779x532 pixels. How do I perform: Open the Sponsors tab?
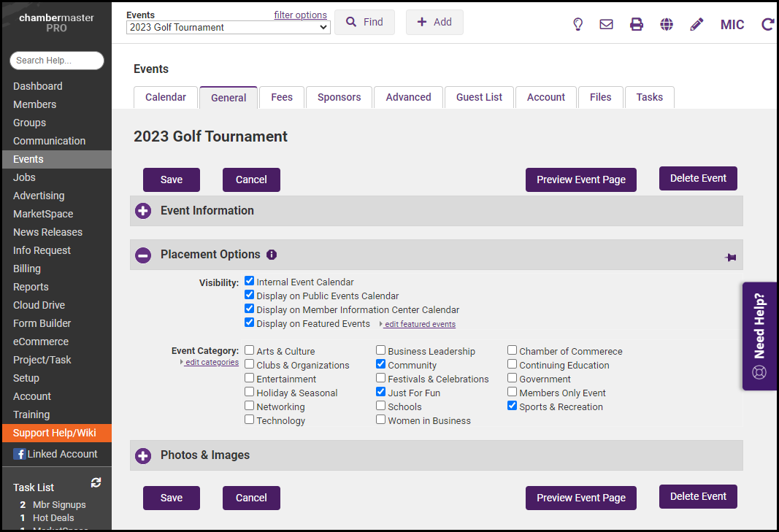(x=339, y=97)
